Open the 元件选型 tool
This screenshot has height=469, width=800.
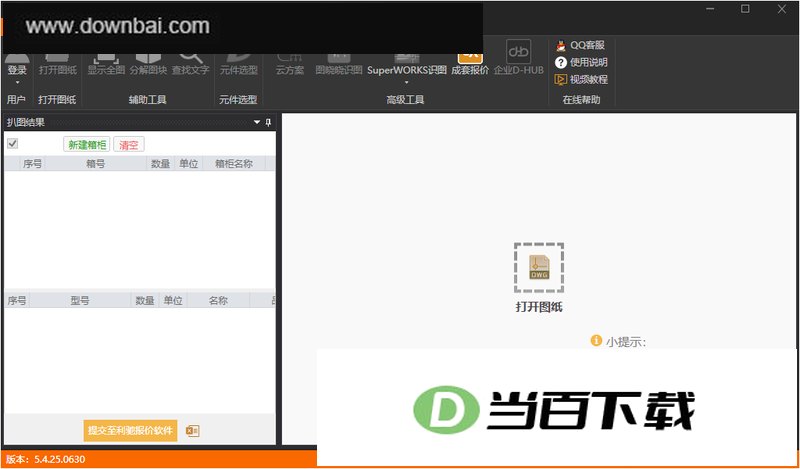pyautogui.click(x=238, y=65)
